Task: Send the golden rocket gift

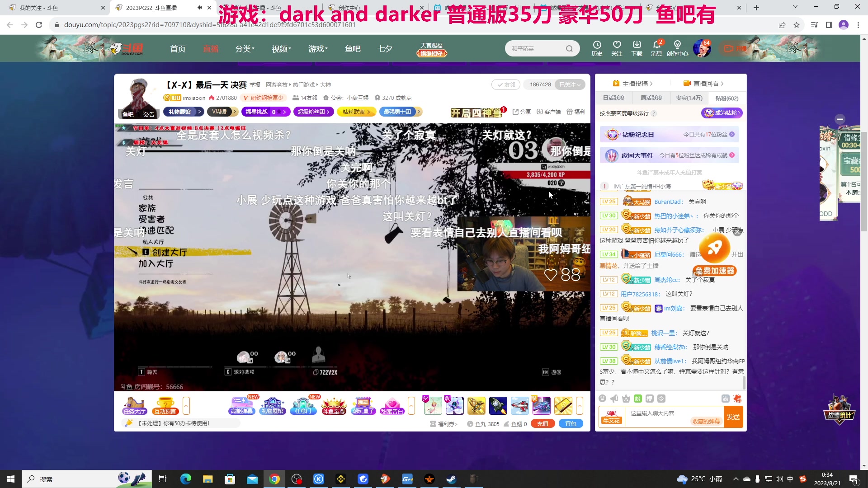Action: [x=476, y=405]
